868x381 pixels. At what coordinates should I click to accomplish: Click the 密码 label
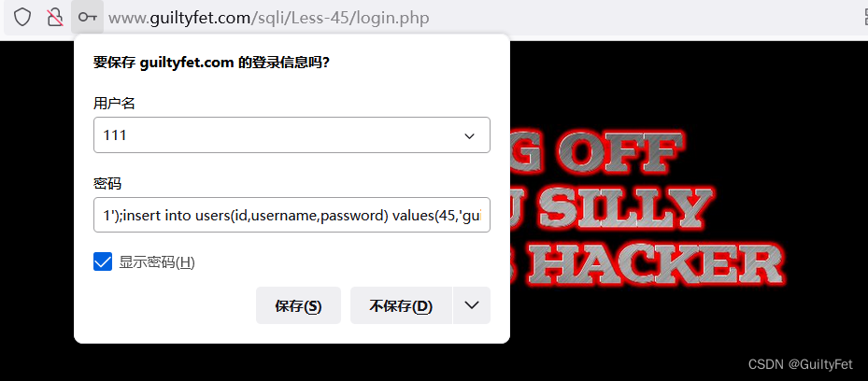107,184
